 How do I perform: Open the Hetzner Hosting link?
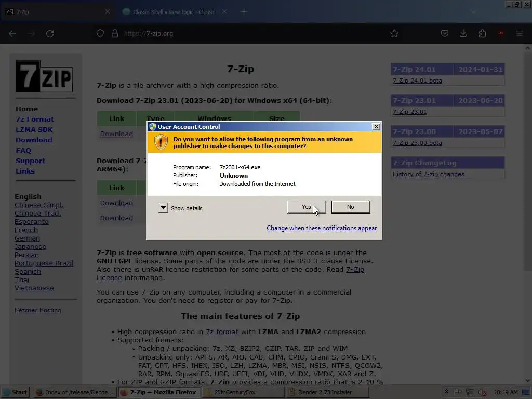click(x=37, y=310)
